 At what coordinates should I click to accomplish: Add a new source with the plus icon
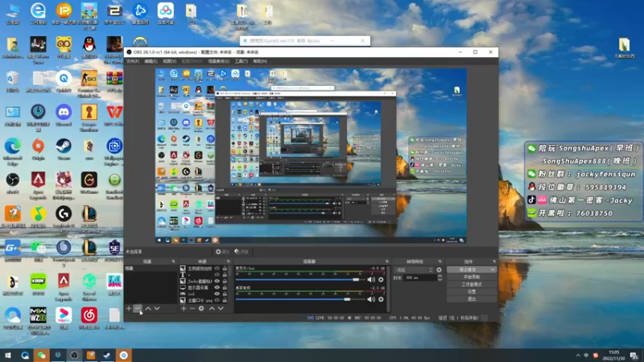184,308
